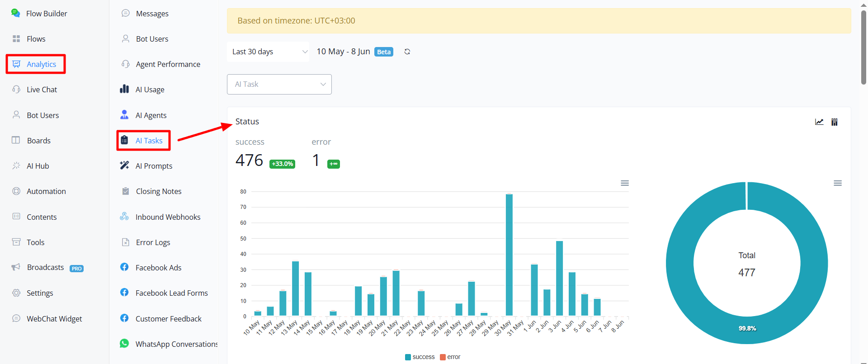
Task: Click the AI Agents person icon
Action: pyautogui.click(x=124, y=115)
